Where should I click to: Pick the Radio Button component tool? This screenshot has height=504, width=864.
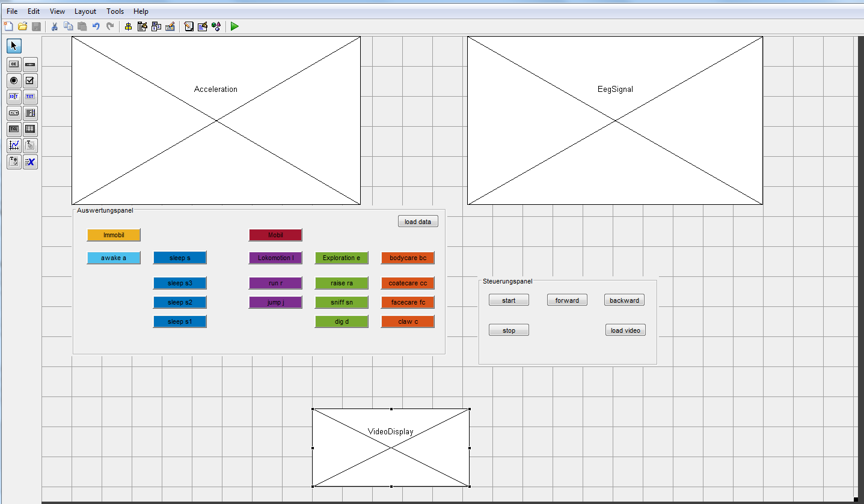14,80
